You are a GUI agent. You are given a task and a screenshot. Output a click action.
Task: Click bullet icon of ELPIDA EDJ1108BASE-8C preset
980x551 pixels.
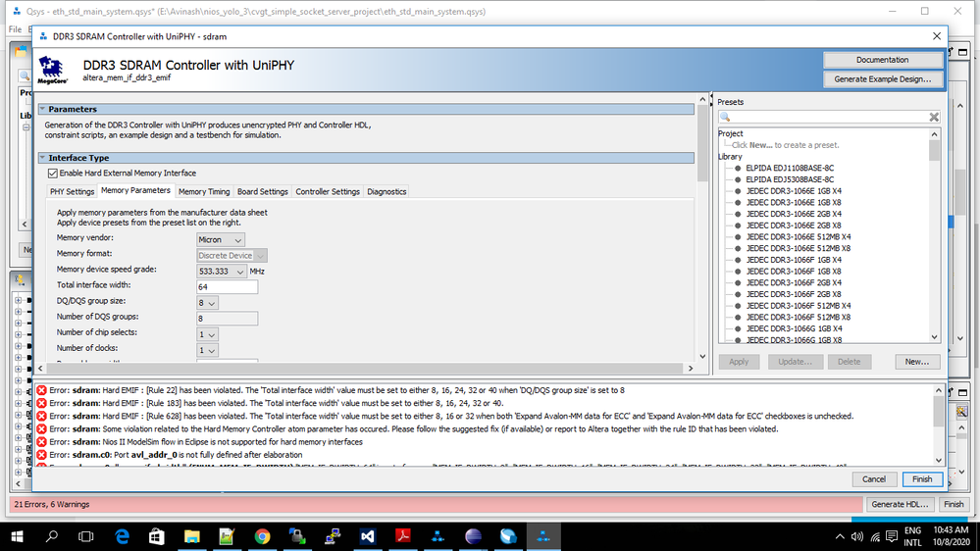[x=738, y=168]
